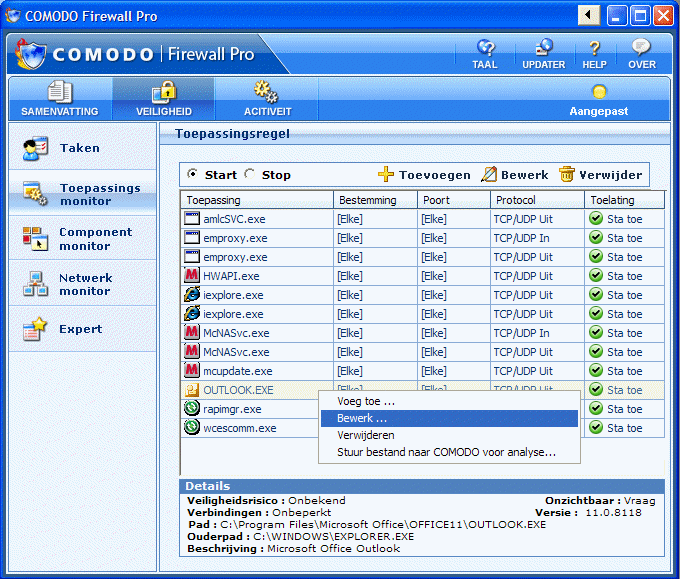Click the '[Elke]' Poort cell for mcupdate.exe
The width and height of the screenshot is (680, 579).
coord(454,371)
